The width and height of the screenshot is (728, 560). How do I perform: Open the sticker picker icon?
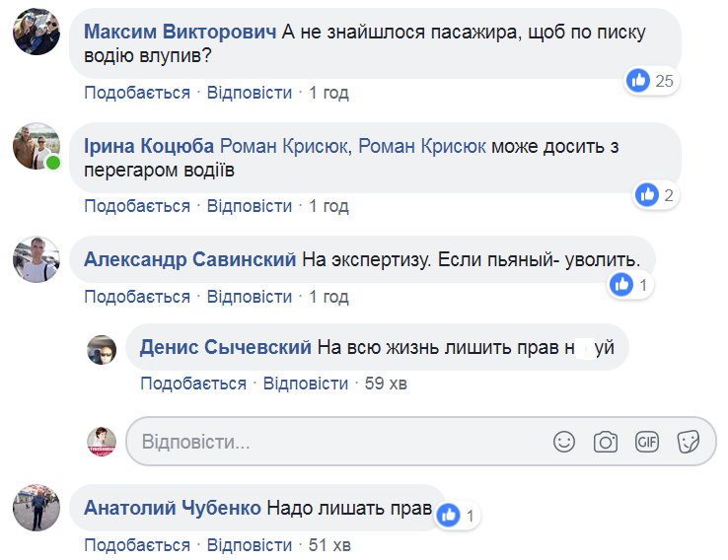point(689,442)
